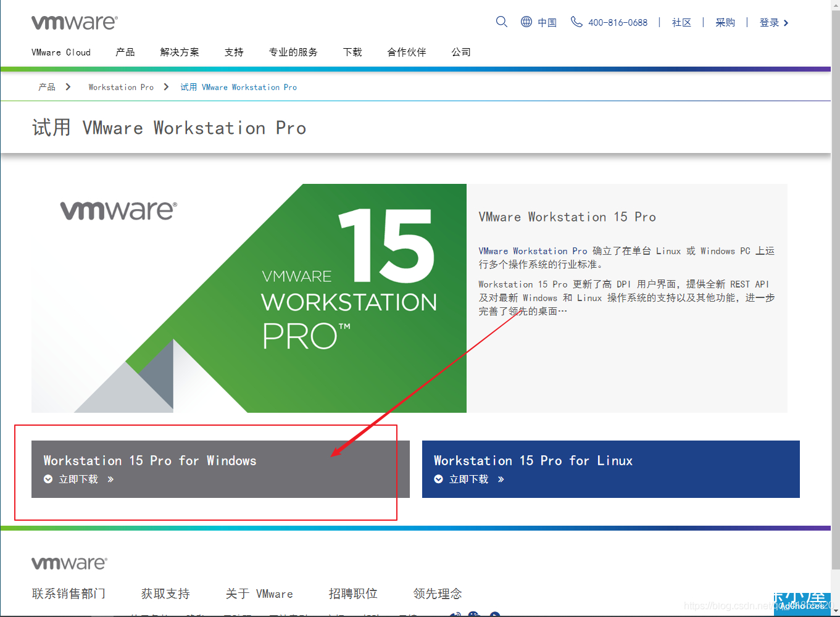Click the Workstation 15 Pro banner image

tap(249, 298)
